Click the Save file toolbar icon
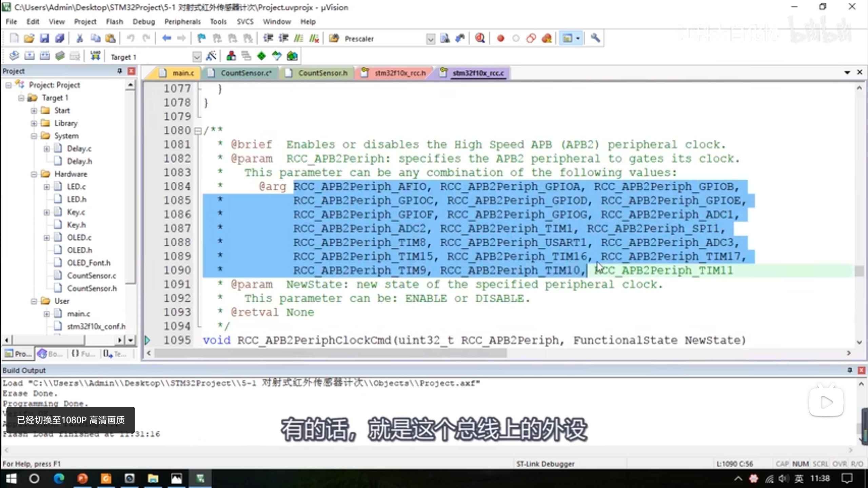Viewport: 868px width, 488px height. (x=44, y=38)
